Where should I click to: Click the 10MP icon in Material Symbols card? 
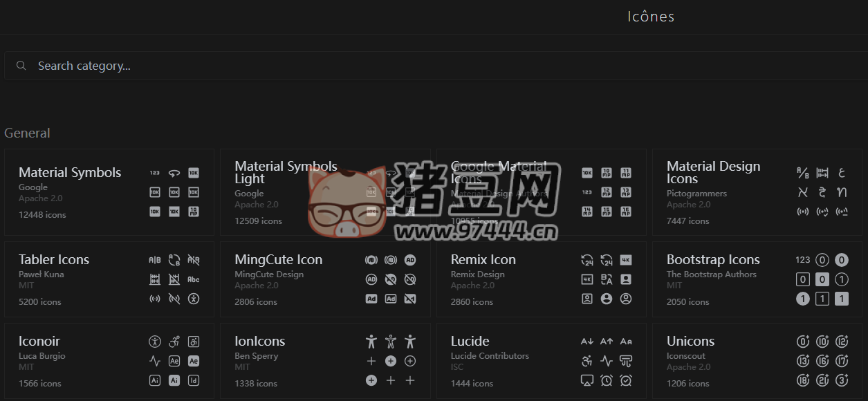coord(194,212)
